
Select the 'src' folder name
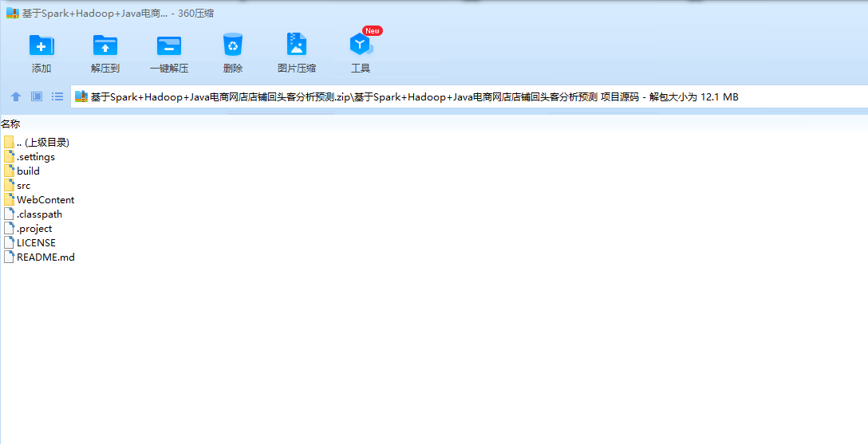24,185
